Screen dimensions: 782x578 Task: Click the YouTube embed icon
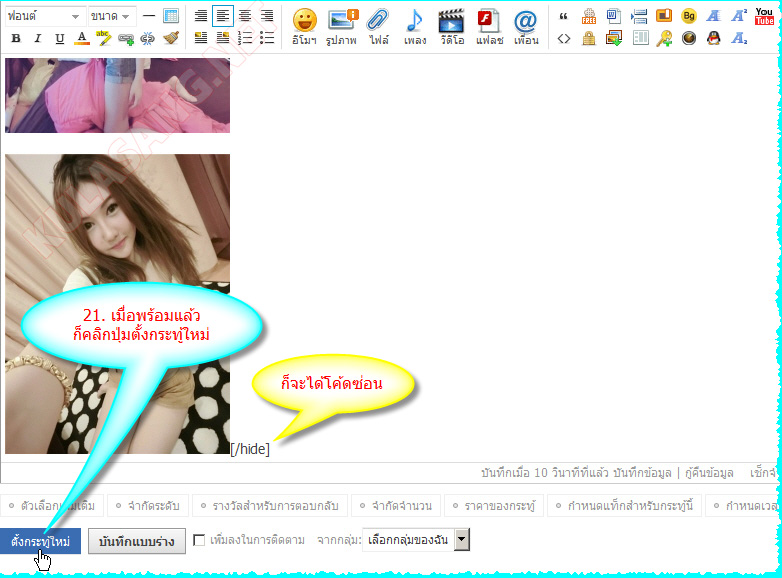click(x=764, y=16)
